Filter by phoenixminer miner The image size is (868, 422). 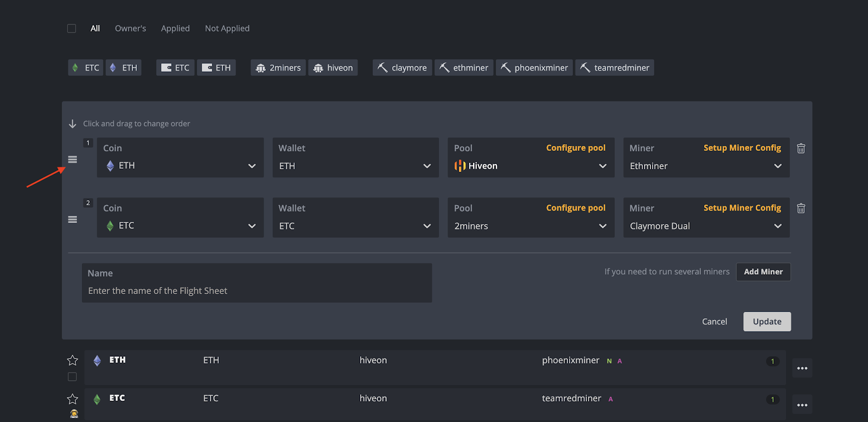point(534,68)
